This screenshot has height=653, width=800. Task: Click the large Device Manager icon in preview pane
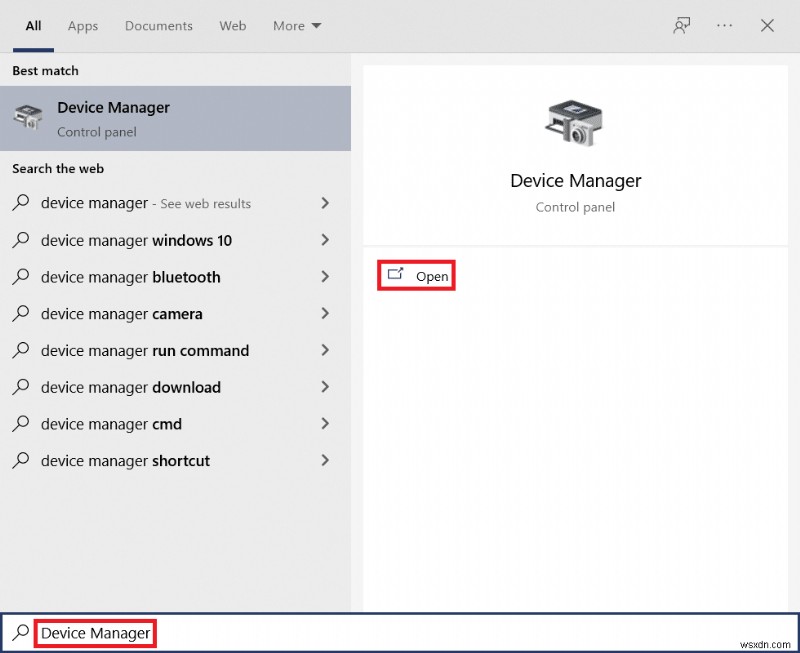(575, 120)
